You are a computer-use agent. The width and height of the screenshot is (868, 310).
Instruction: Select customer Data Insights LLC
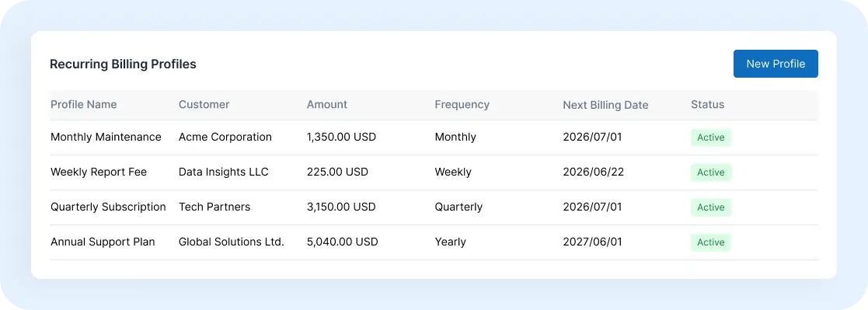[x=224, y=172]
